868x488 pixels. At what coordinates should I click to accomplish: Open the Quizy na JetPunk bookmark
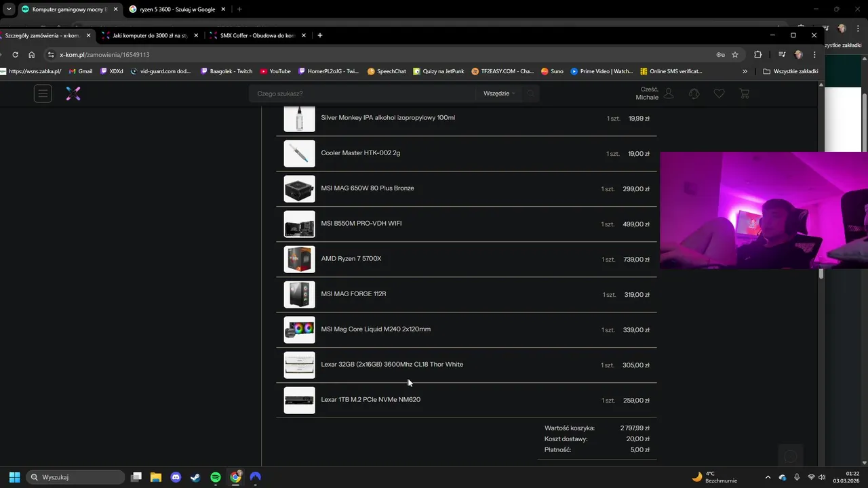tap(438, 71)
